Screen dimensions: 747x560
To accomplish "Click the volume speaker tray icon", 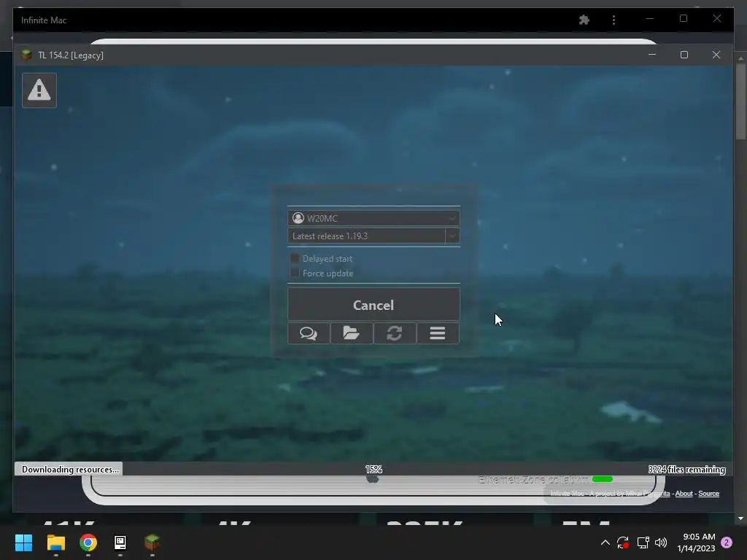I will pyautogui.click(x=661, y=542).
